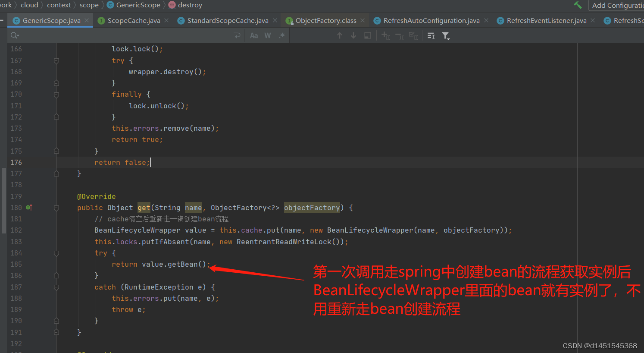644x353 pixels.
Task: Click 'ReentrantReadWriteLock' in line 183
Action: click(x=284, y=242)
